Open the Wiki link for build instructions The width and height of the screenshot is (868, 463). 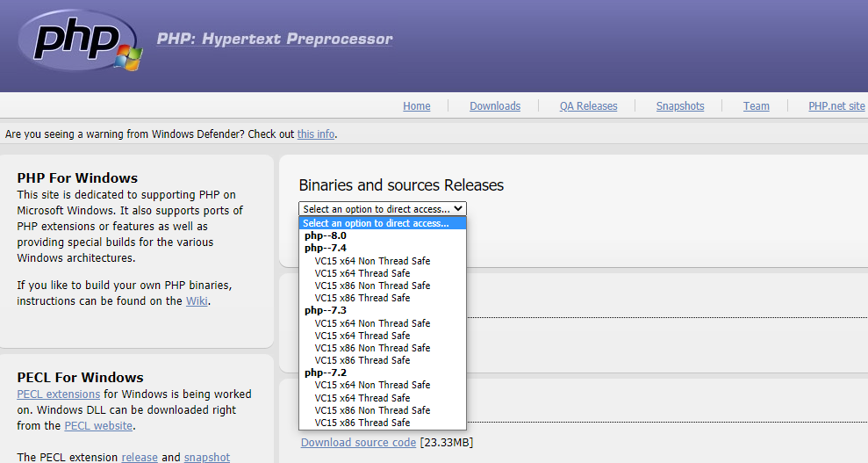[x=197, y=300]
